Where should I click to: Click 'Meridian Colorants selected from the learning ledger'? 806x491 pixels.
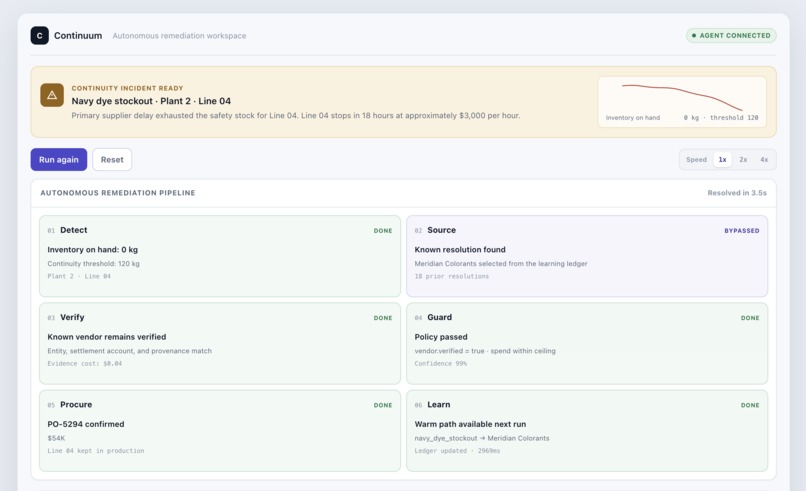(x=501, y=263)
